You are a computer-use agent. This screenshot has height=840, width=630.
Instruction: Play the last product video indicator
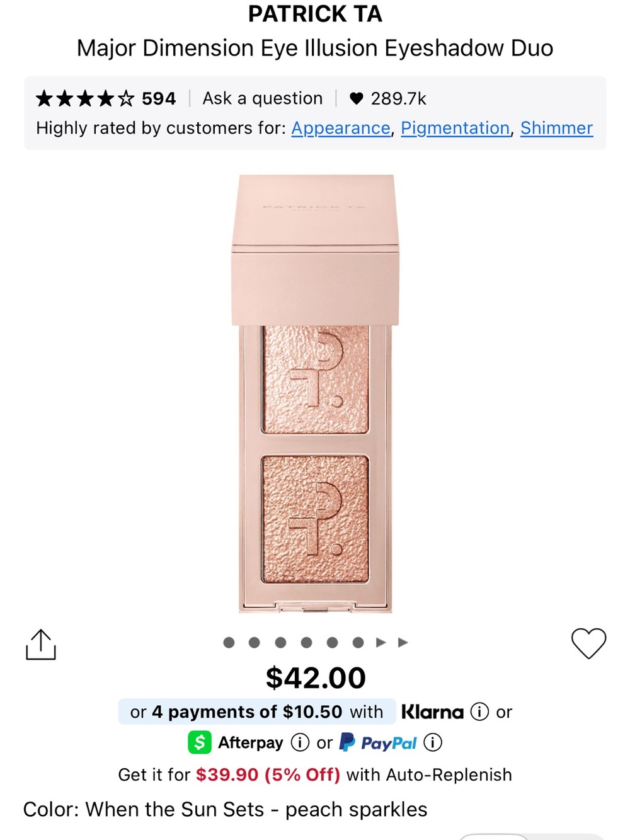tap(403, 643)
